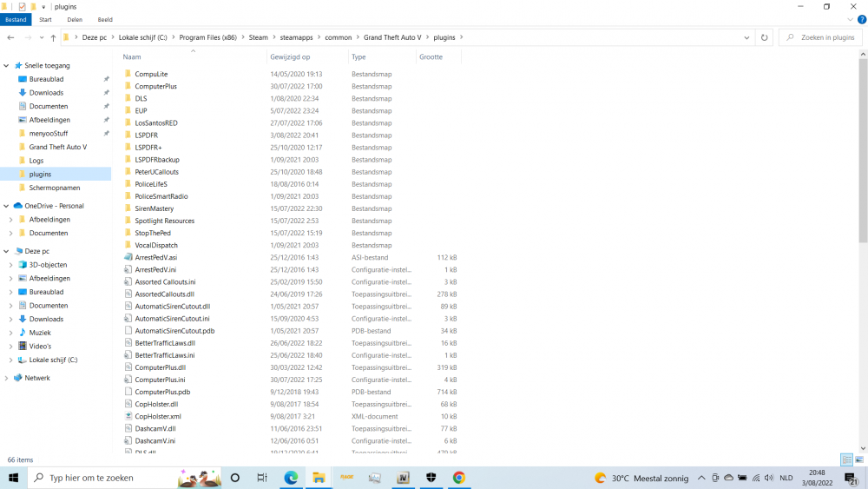Viewport: 868px width, 489px height.
Task: Show hidden tray icons
Action: (x=701, y=478)
